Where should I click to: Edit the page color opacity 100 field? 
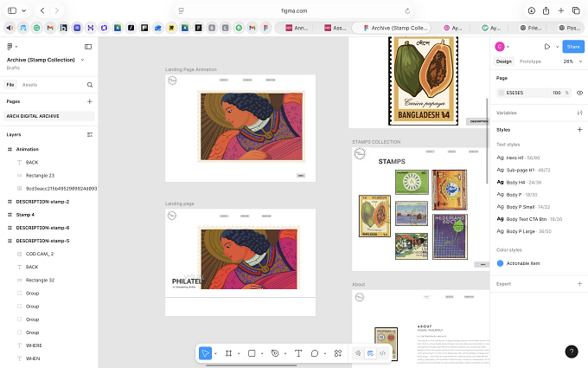pyautogui.click(x=557, y=93)
